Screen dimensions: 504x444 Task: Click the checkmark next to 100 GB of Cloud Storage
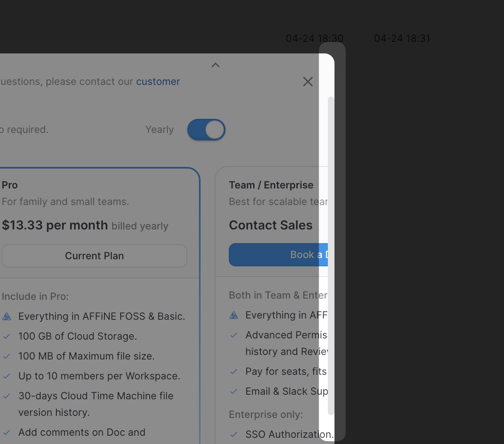coord(7,336)
